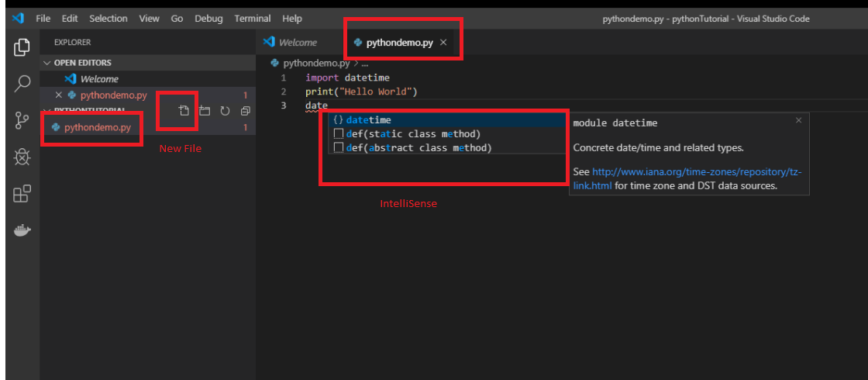Image resolution: width=868 pixels, height=380 pixels.
Task: Close pythondemo.py in Open Editors list
Action: [58, 95]
